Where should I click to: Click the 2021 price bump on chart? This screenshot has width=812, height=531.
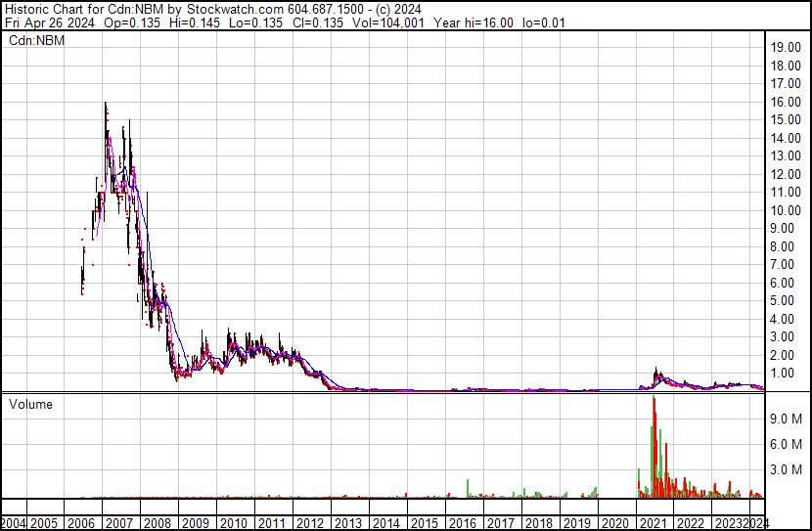(656, 376)
